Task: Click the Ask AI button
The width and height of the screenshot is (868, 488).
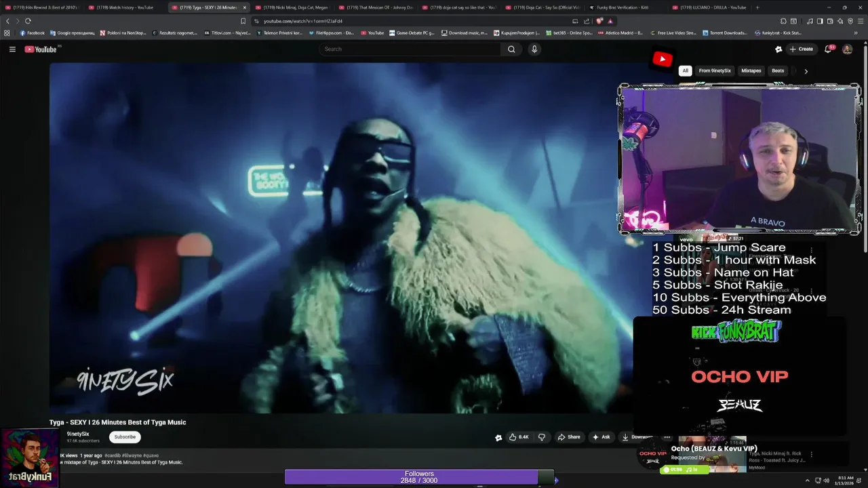Action: [x=601, y=437]
